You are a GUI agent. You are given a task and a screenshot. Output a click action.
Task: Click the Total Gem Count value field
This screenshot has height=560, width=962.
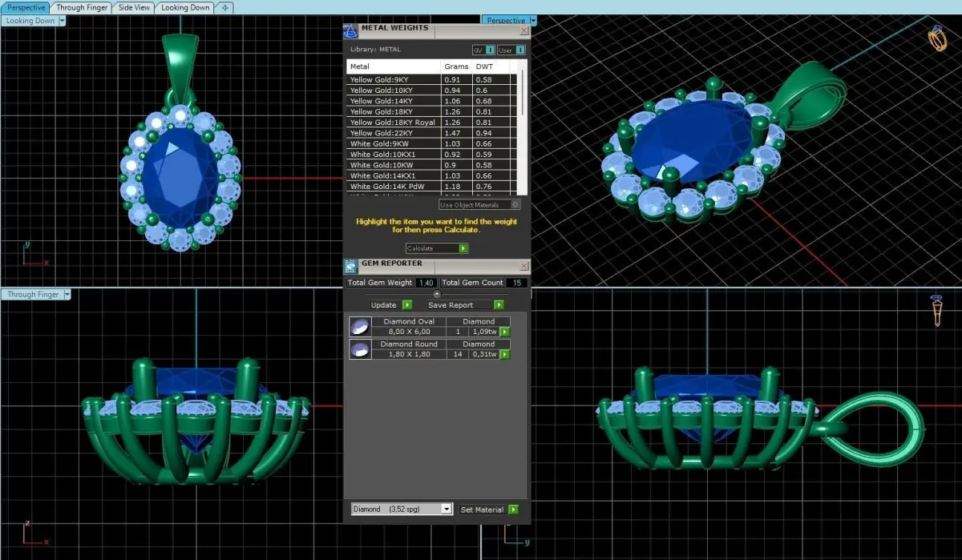517,283
